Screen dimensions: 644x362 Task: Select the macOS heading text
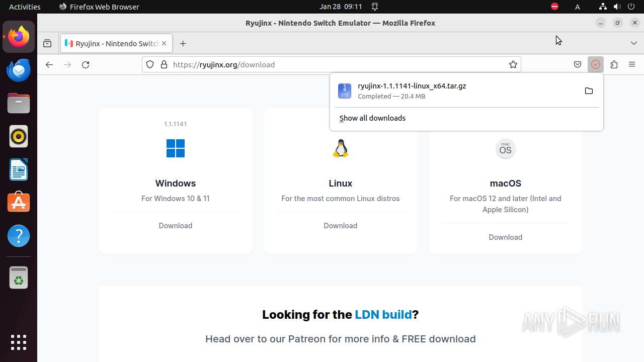[x=506, y=184]
